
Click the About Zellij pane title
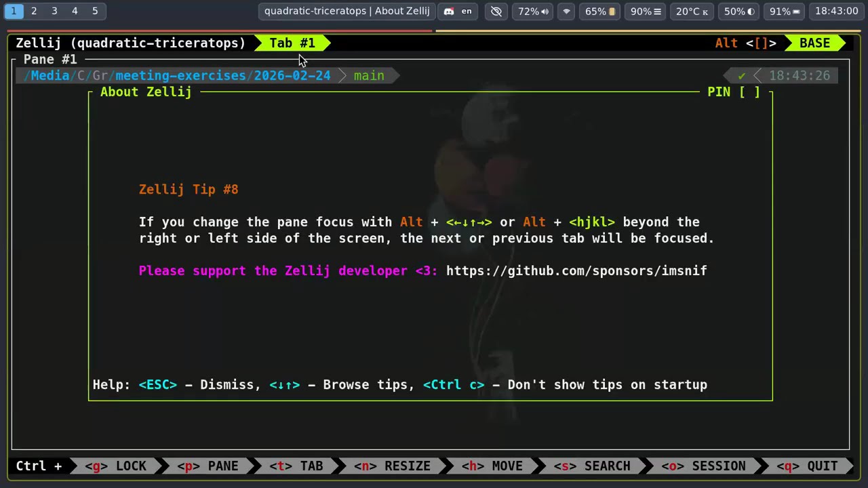[x=146, y=91]
